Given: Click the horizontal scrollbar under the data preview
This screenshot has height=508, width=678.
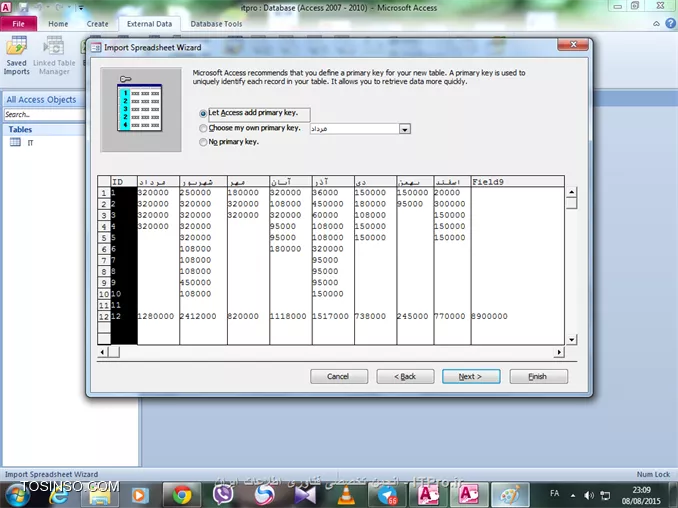Looking at the screenshot, I should [330, 352].
